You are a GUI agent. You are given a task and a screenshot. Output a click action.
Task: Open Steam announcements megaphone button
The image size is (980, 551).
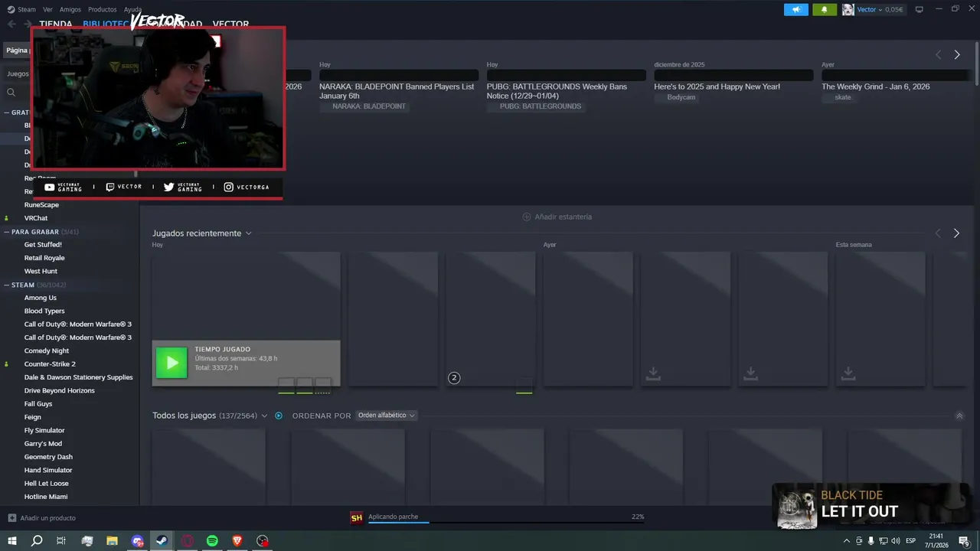pyautogui.click(x=796, y=9)
